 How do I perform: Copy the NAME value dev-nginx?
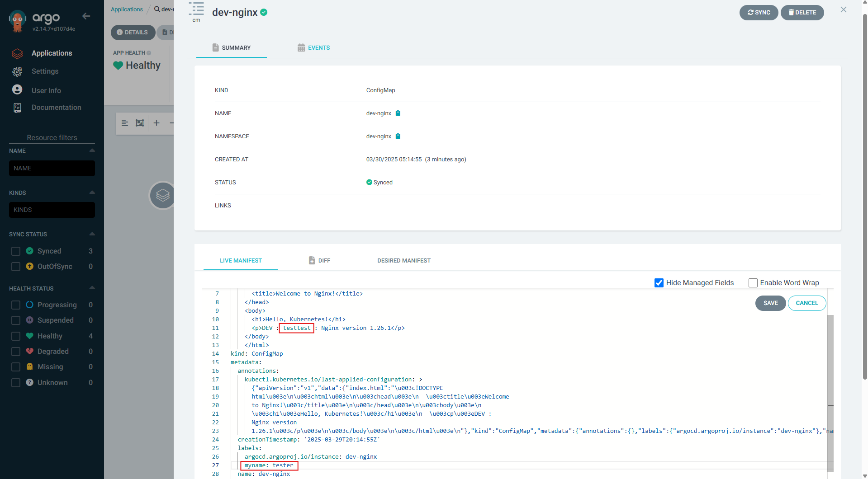point(398,113)
